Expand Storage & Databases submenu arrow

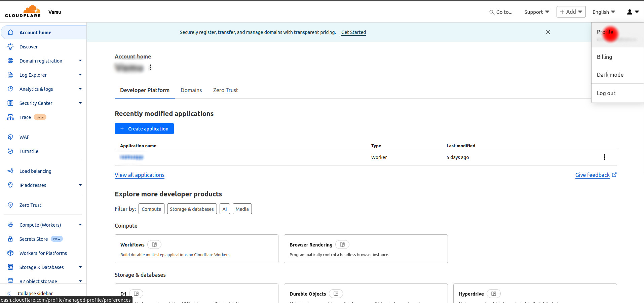pyautogui.click(x=80, y=267)
